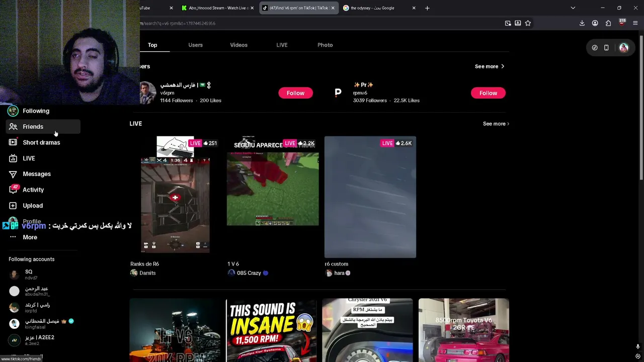The image size is (644, 362).
Task: Open the Damits streamer name
Action: 147,273
